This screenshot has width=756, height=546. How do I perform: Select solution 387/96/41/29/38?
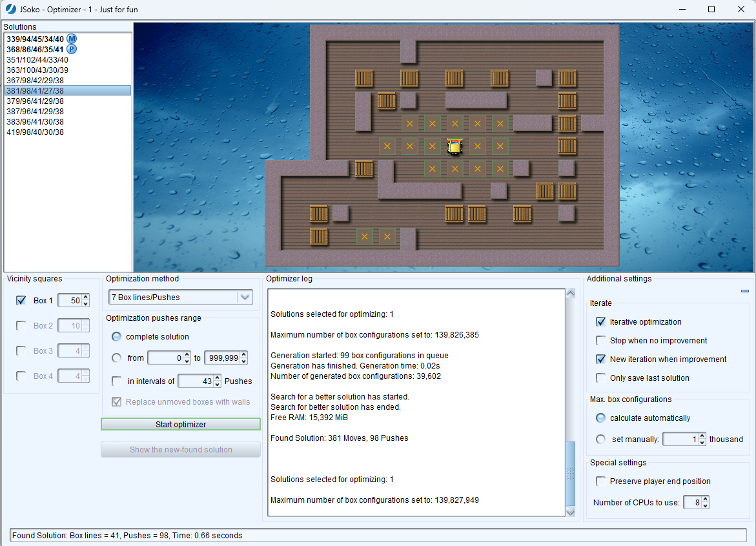click(68, 111)
